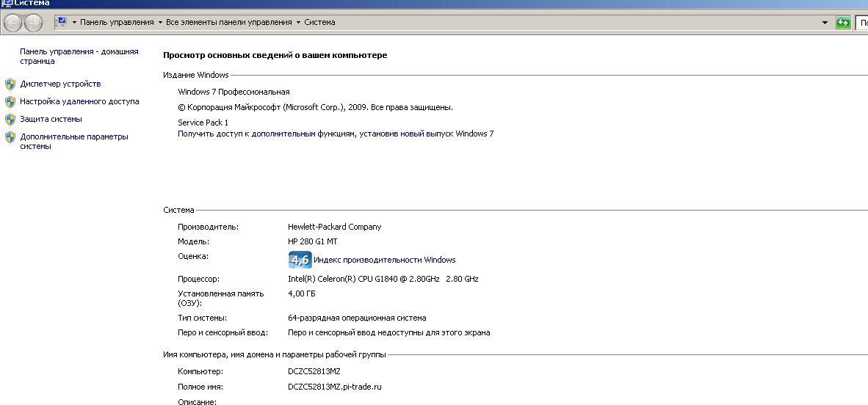868x405 pixels.
Task: Click the search input field at top right
Action: [862, 23]
